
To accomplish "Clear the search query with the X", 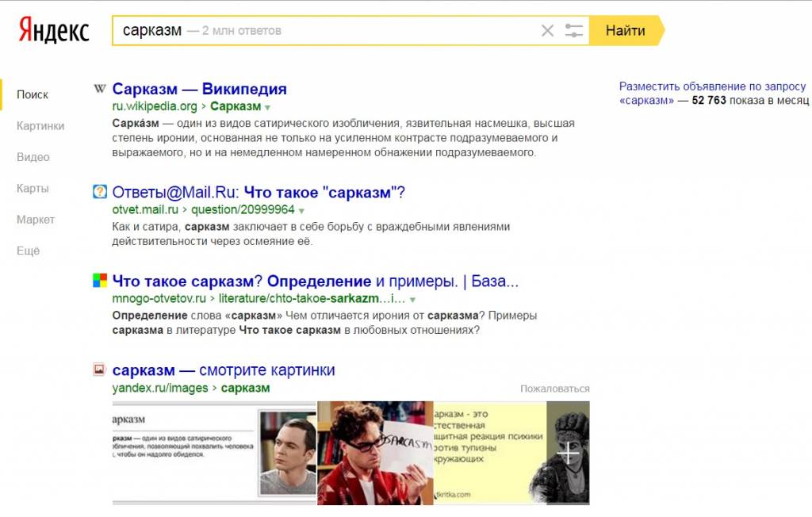I will [x=547, y=31].
